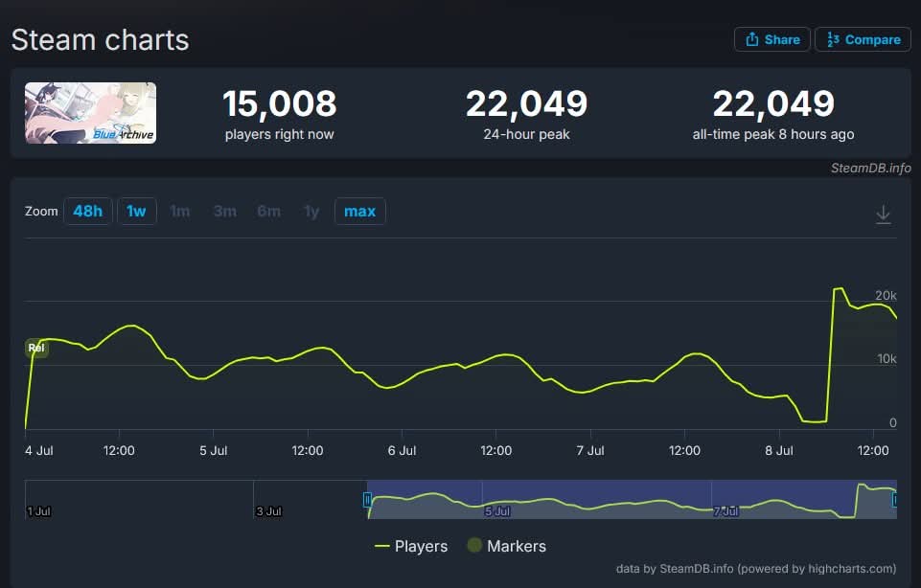
Task: Click the 15,008 players right now value
Action: [280, 103]
